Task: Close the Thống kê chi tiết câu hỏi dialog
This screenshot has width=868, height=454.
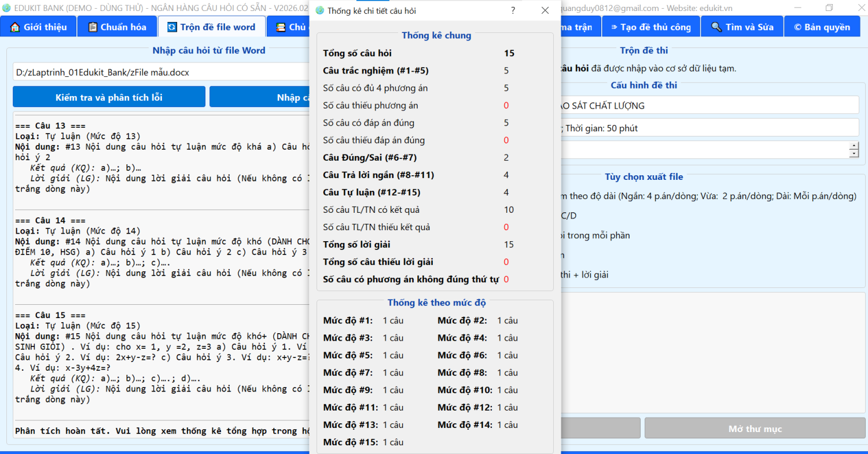Action: (545, 10)
